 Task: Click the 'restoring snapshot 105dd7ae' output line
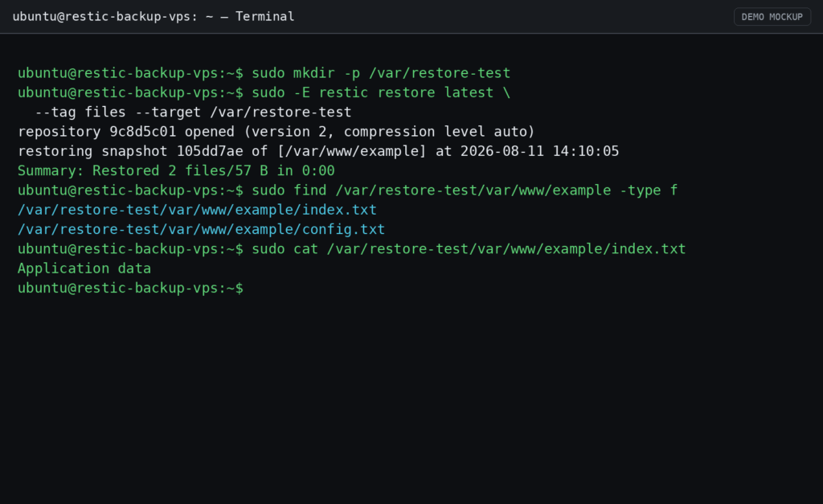318,151
